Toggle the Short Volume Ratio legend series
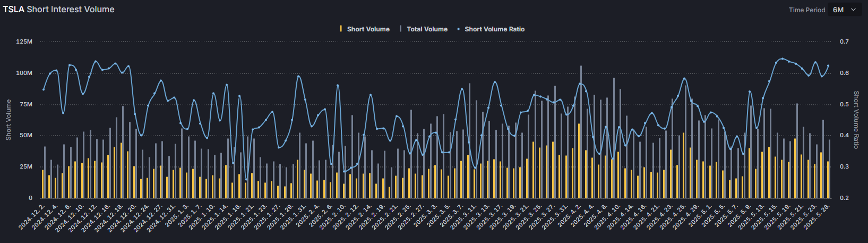Image resolution: width=868 pixels, height=243 pixels. tap(491, 29)
